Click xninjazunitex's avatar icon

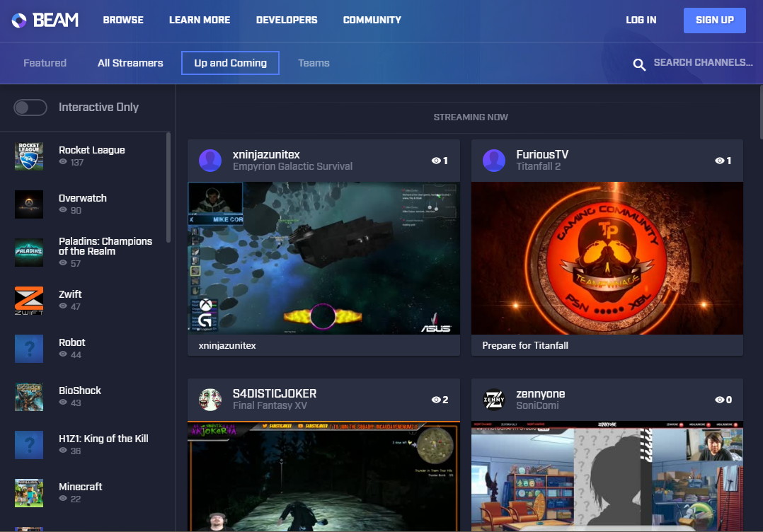pos(210,161)
